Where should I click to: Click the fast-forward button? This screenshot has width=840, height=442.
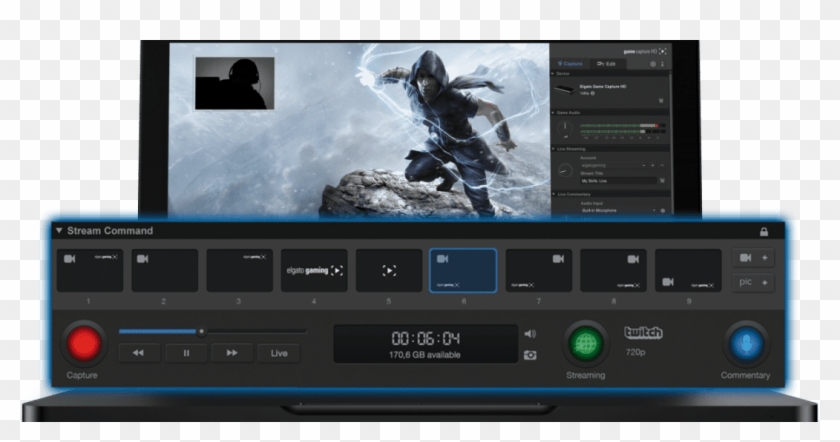tap(232, 353)
